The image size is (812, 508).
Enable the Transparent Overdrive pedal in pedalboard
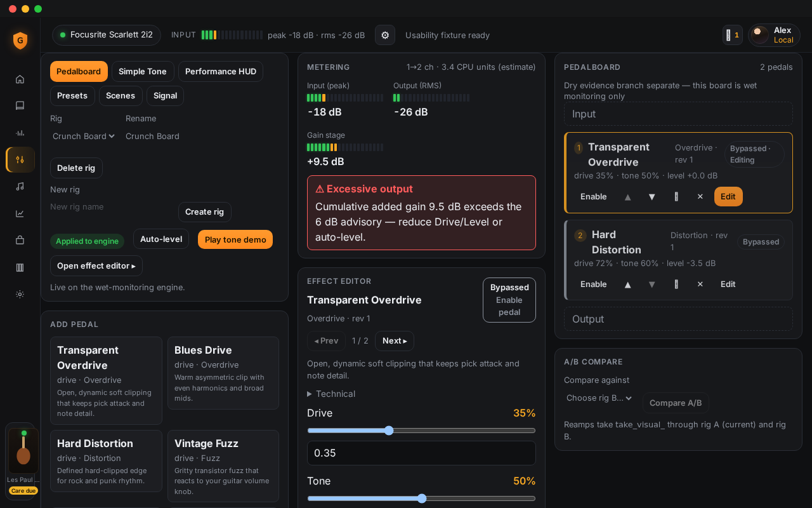(x=594, y=197)
